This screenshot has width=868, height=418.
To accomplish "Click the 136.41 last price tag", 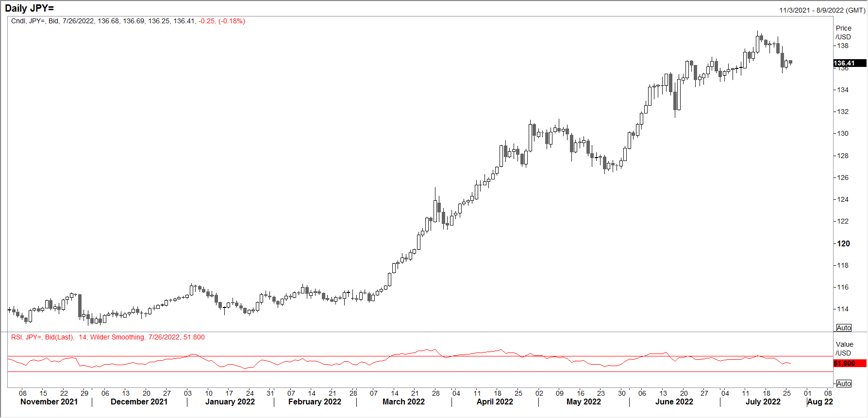I will tap(850, 63).
